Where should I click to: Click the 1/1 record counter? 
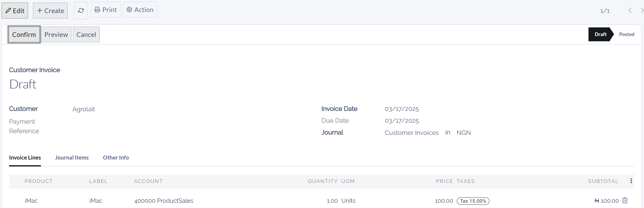point(605,11)
